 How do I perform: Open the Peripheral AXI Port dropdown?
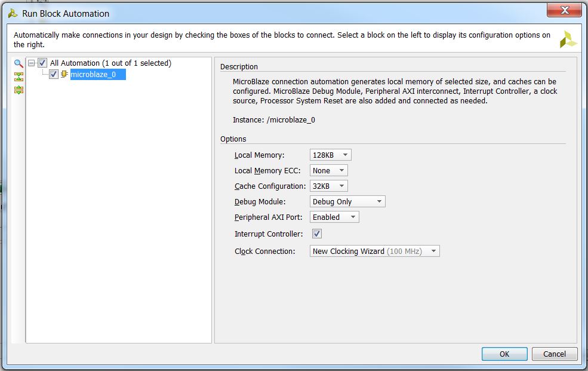334,217
